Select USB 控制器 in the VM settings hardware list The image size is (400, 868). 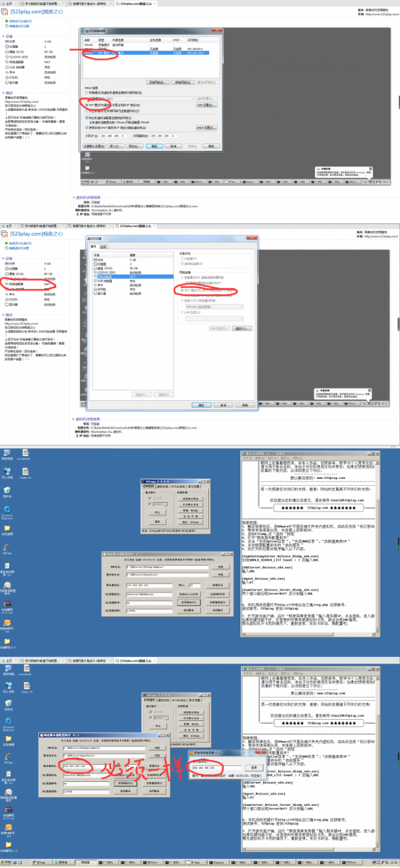pyautogui.click(x=102, y=281)
